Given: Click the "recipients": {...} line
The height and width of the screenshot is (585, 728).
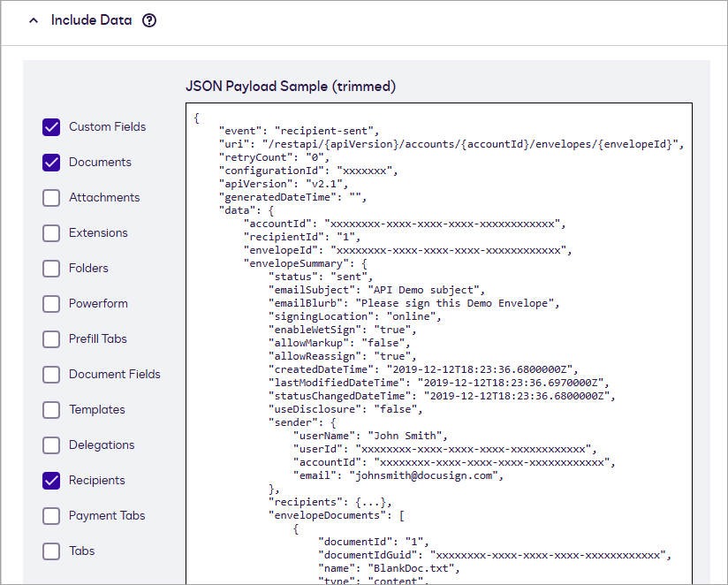Looking at the screenshot, I should (x=330, y=502).
